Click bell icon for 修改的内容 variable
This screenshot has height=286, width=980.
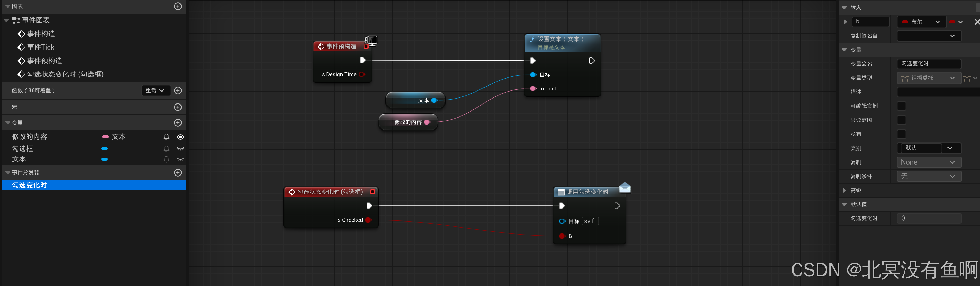tap(166, 137)
